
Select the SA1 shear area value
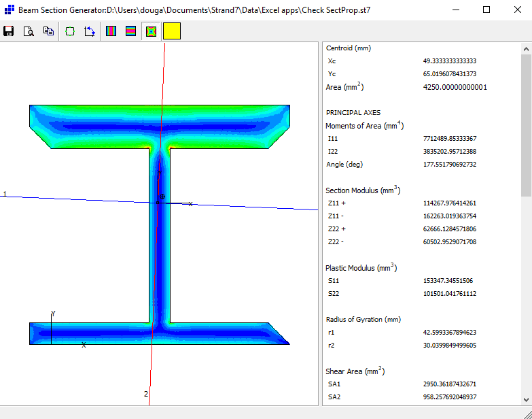point(449,384)
